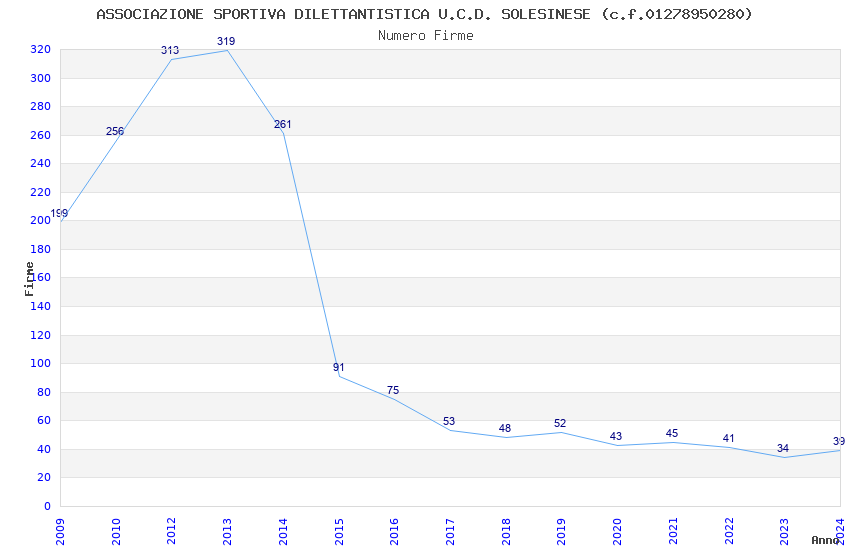This screenshot has width=850, height=550.
Task: Click the x-axis year 2019
Action: click(561, 532)
